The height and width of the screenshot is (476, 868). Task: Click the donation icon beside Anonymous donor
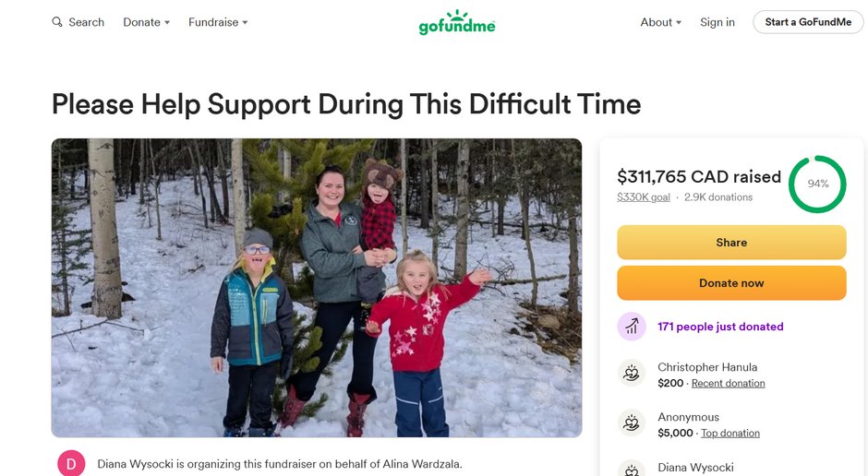[x=632, y=423]
